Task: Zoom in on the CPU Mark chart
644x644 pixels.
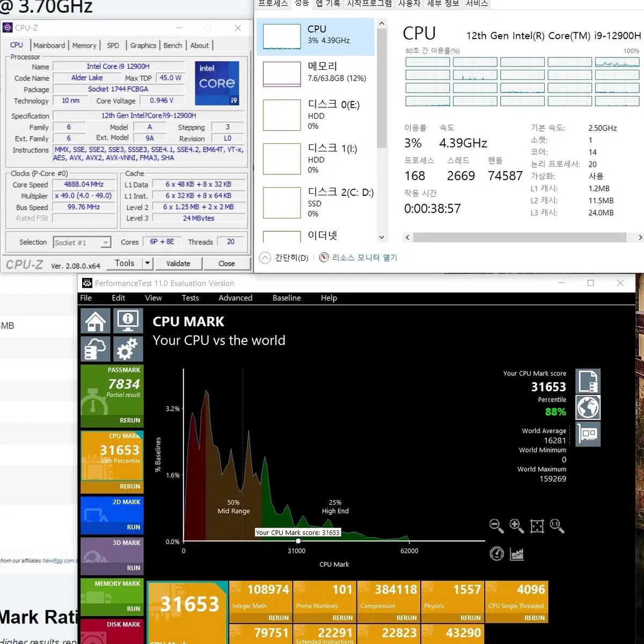Action: pos(517,526)
